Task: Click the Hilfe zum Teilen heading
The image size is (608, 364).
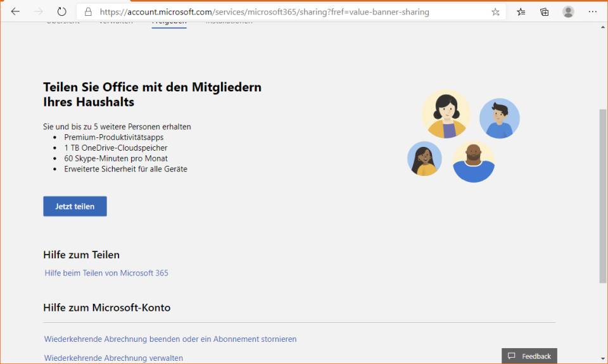Action: coord(82,254)
